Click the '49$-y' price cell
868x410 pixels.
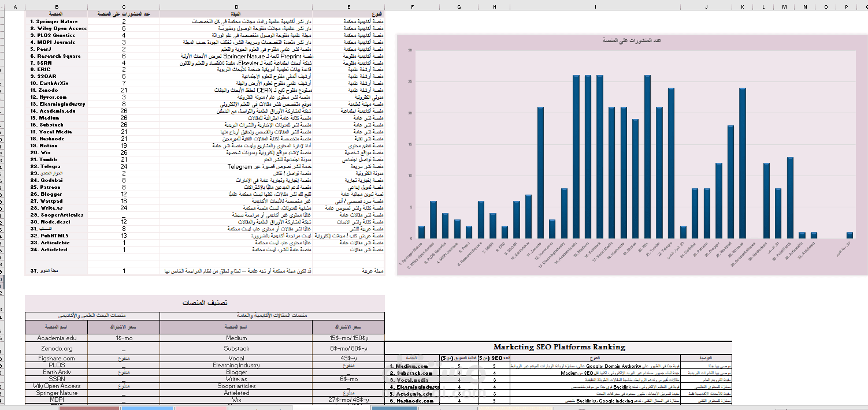(348, 358)
